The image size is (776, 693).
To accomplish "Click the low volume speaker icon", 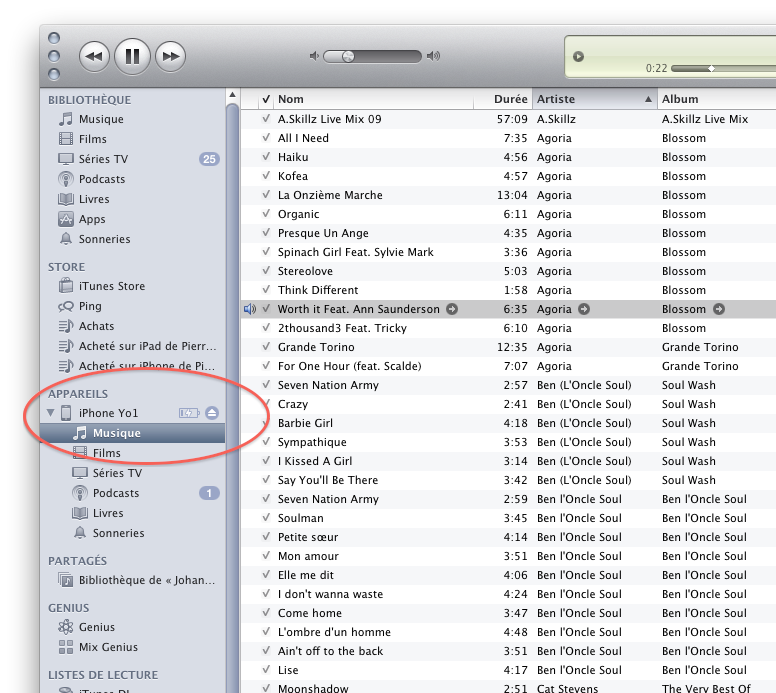I will 314,56.
